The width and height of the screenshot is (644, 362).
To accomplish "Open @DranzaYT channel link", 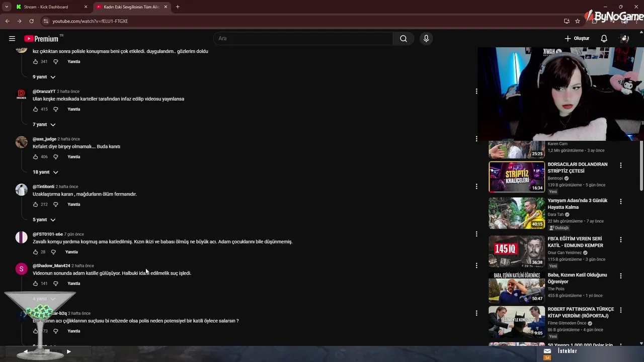I will [x=44, y=92].
